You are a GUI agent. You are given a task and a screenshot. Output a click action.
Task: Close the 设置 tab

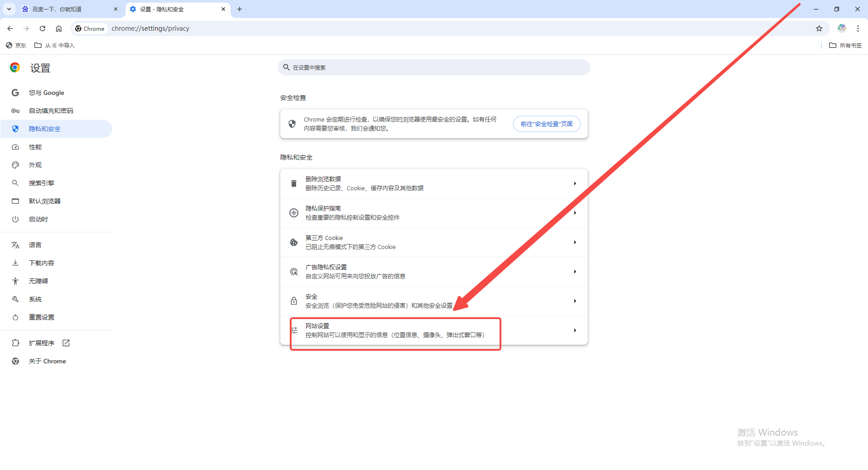pyautogui.click(x=223, y=9)
